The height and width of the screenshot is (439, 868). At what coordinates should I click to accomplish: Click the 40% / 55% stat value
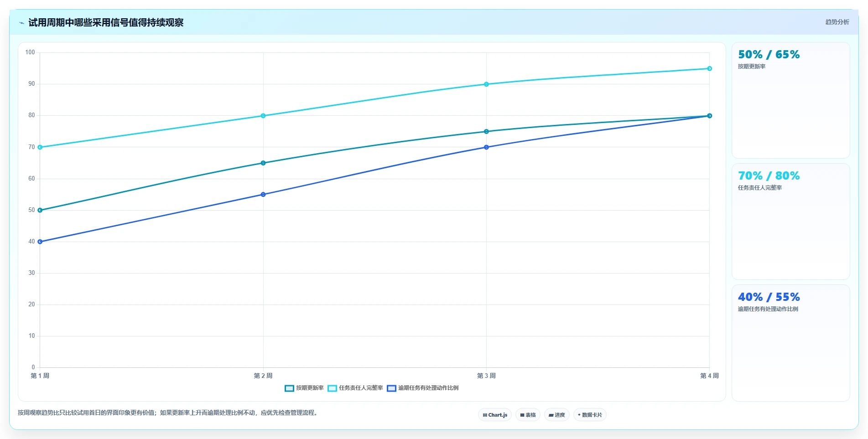point(769,297)
